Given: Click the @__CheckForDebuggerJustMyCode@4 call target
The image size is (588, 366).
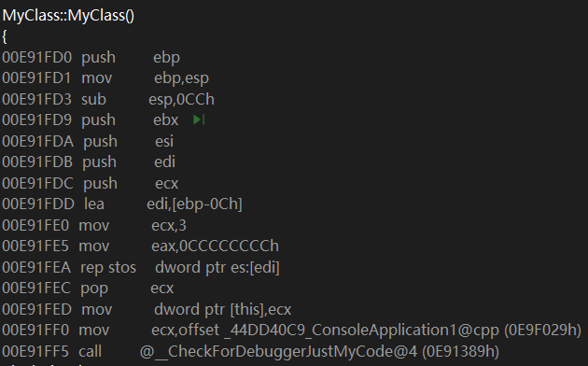Looking at the screenshot, I should click(278, 351).
